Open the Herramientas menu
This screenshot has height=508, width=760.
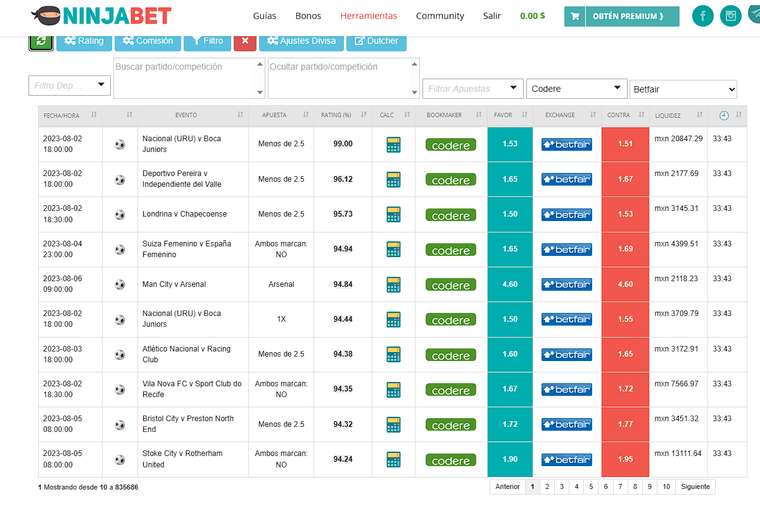pos(368,16)
